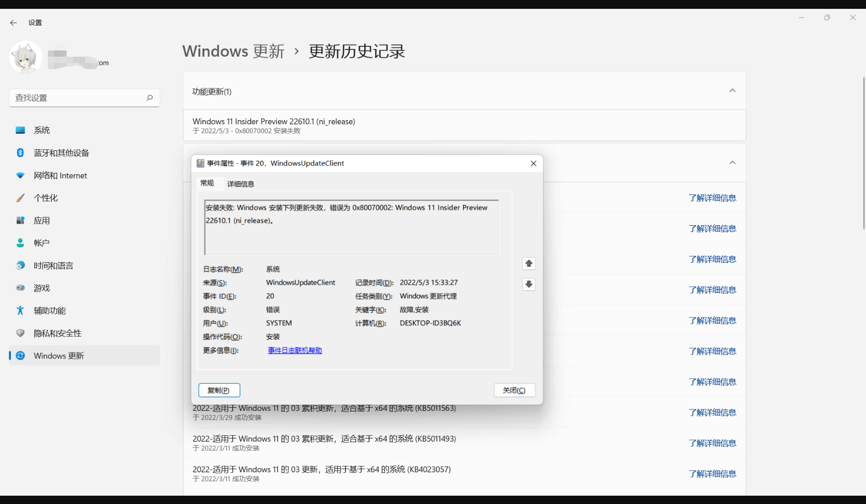Click 复制(P) to copy event details

coord(219,390)
